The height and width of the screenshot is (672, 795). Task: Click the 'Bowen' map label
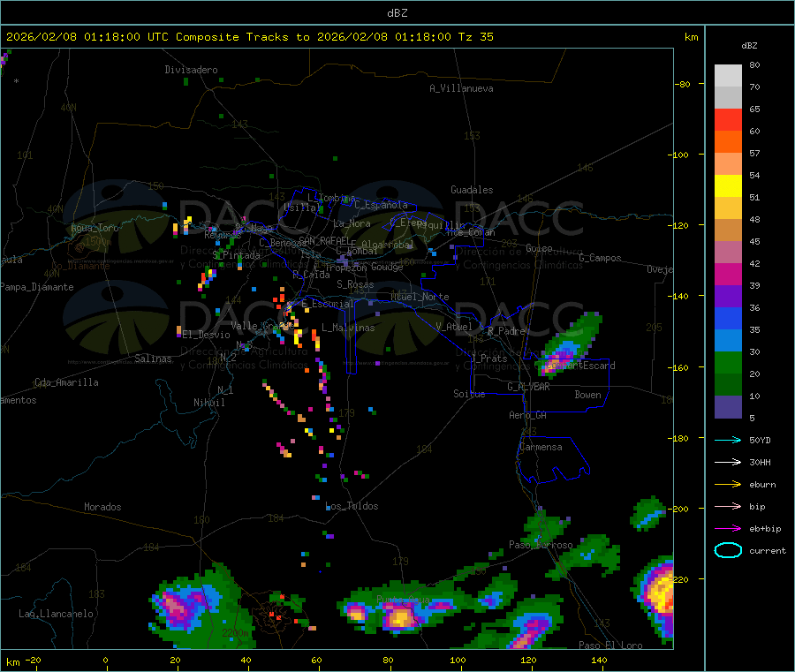587,394
